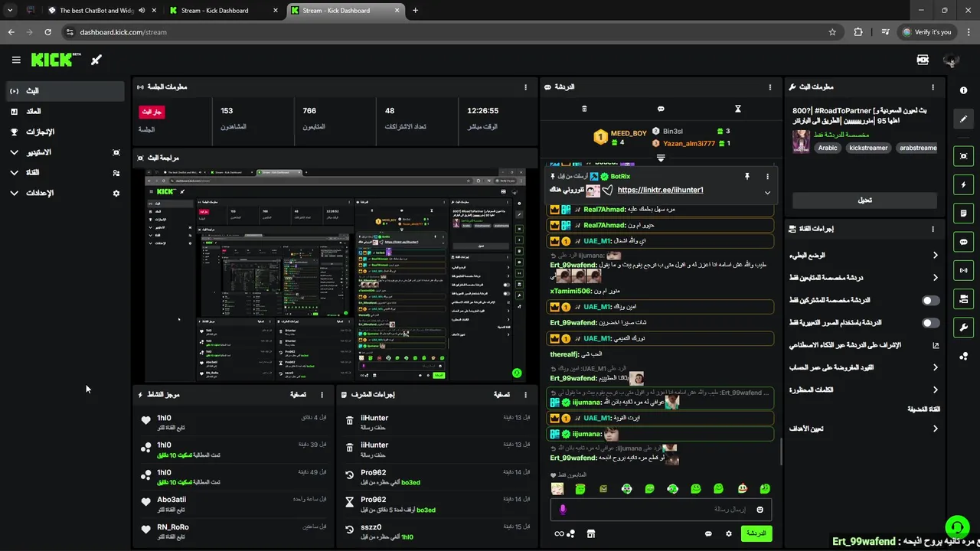
Task: Open الوضع البطيء slow mode chevron
Action: coord(935,256)
